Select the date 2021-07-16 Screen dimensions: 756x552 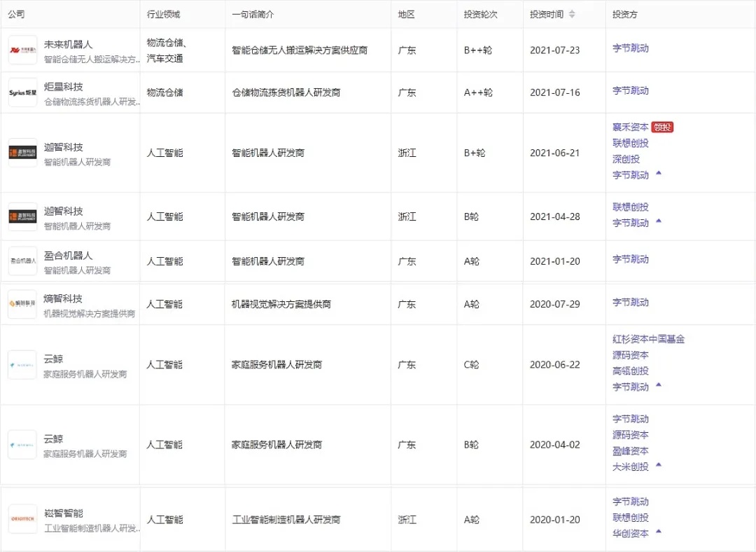[x=555, y=92]
